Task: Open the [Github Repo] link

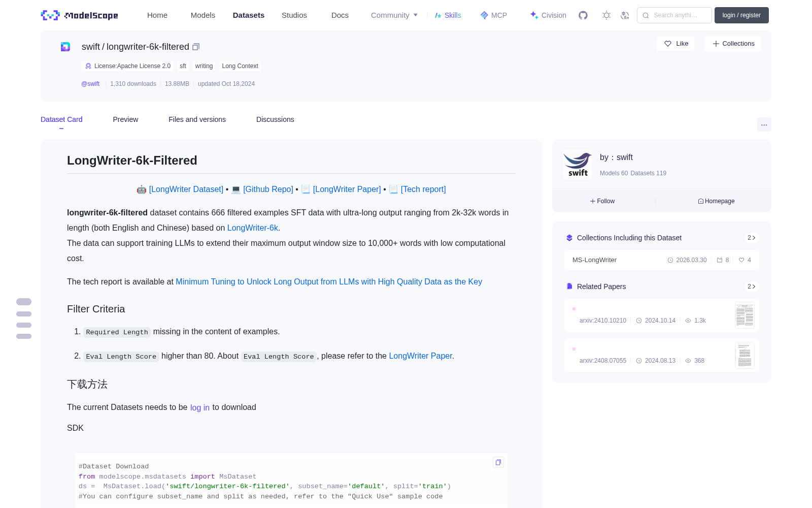Action: pyautogui.click(x=268, y=189)
